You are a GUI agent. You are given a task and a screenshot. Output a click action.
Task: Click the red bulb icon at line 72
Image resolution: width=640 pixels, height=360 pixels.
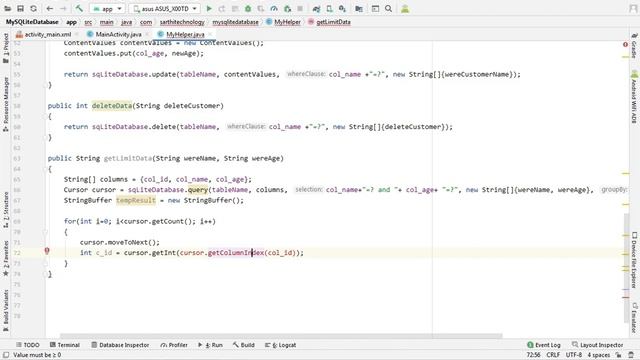[x=47, y=251]
